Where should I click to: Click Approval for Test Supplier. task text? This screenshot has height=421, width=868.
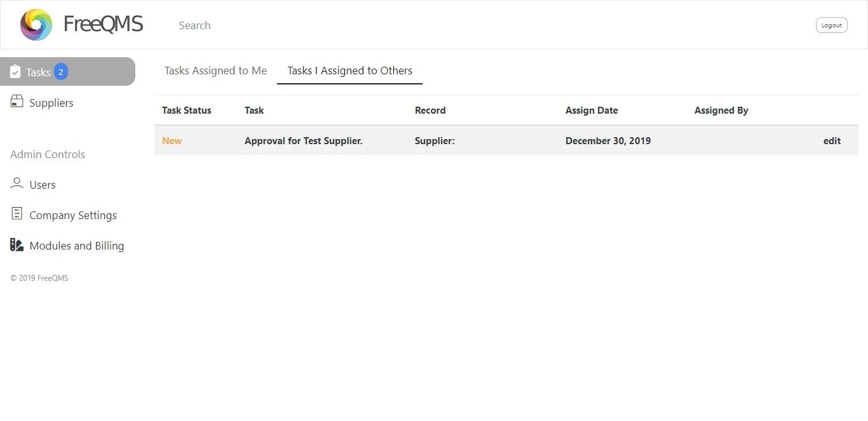[304, 141]
